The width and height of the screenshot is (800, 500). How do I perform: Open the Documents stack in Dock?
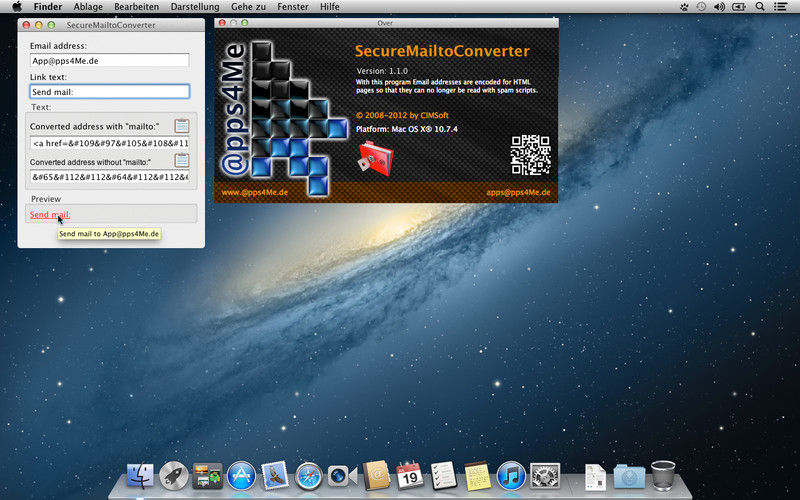click(595, 477)
